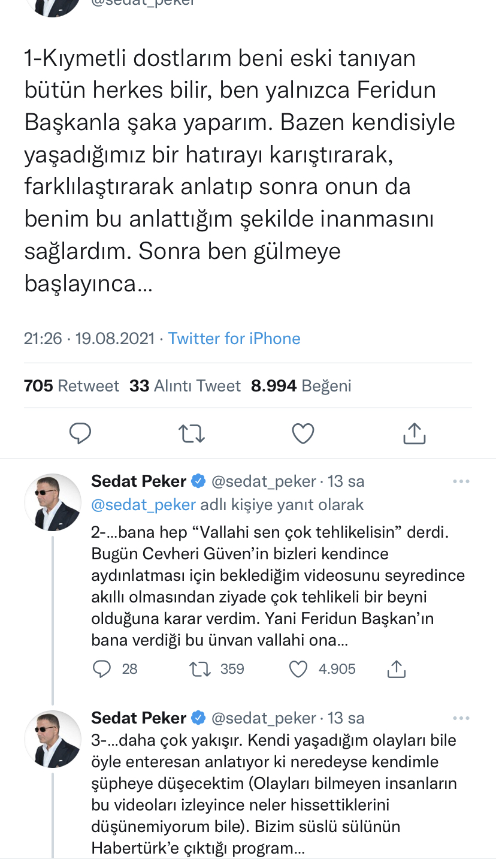Open Sedat Peker name on 2- tweet
496x868 pixels.
coord(139,481)
